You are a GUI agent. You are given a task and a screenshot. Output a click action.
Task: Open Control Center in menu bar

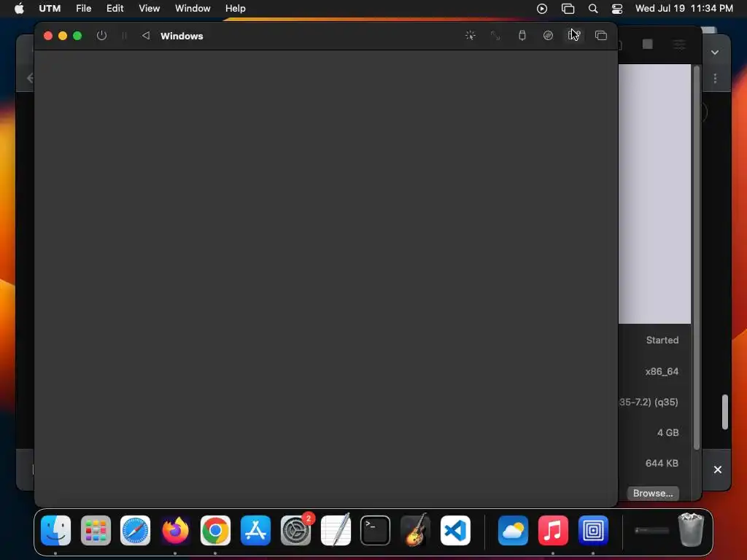tap(617, 9)
